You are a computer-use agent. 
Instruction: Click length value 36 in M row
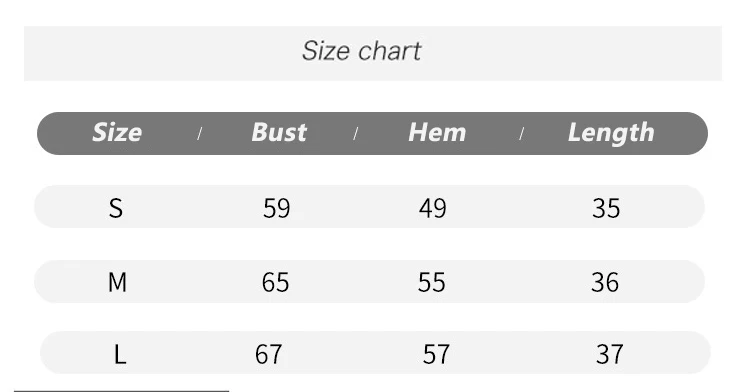point(605,282)
